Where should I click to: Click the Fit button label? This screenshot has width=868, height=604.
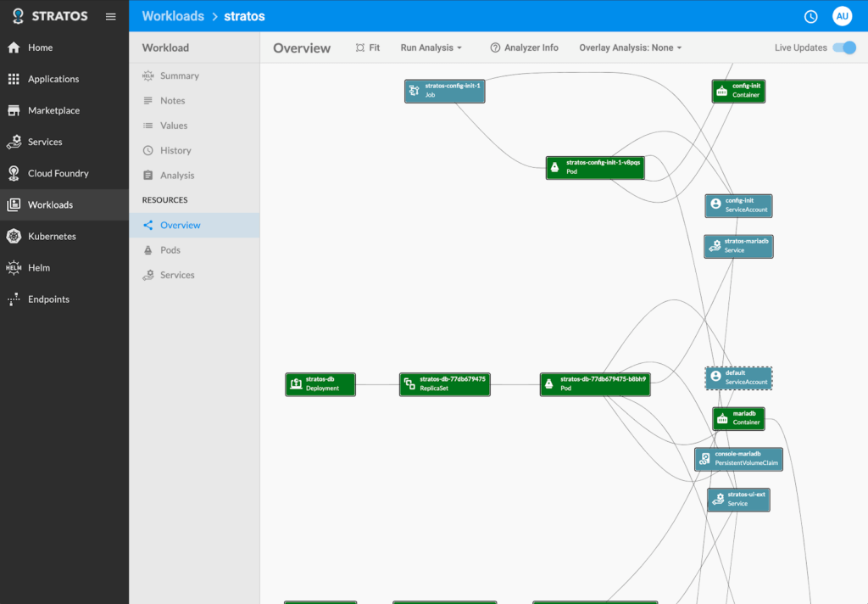coord(374,48)
